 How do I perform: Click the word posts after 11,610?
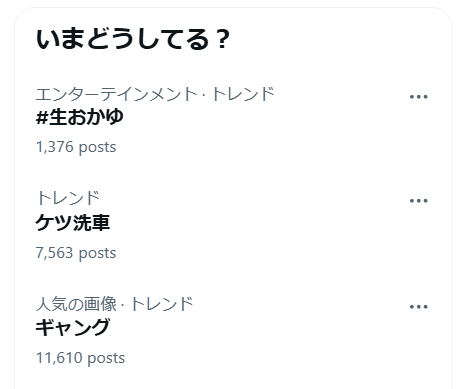pyautogui.click(x=106, y=358)
